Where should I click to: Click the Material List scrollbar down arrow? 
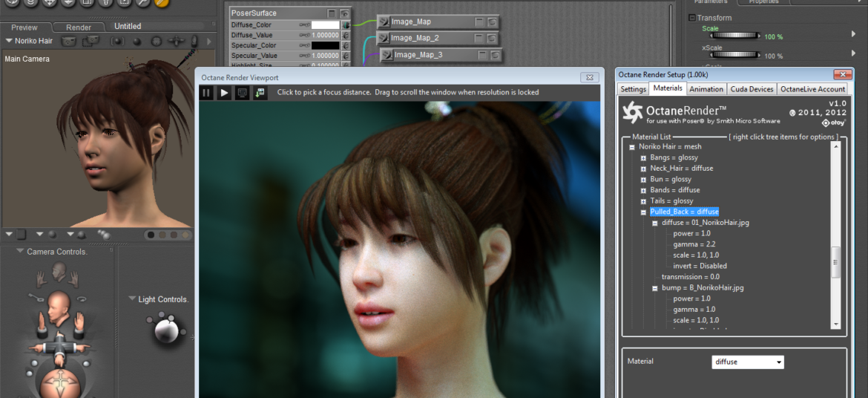pyautogui.click(x=836, y=324)
